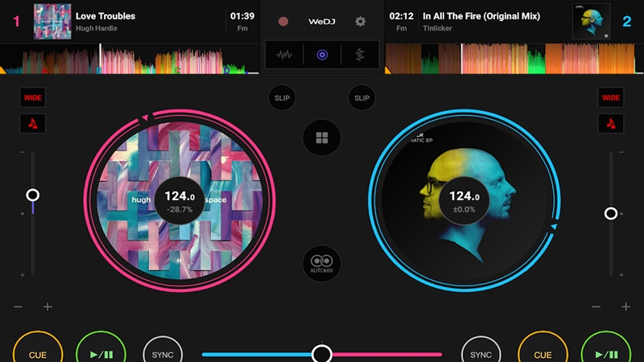The height and width of the screenshot is (362, 644).
Task: Click the deck 1 tempo slider handle
Action: (x=33, y=195)
